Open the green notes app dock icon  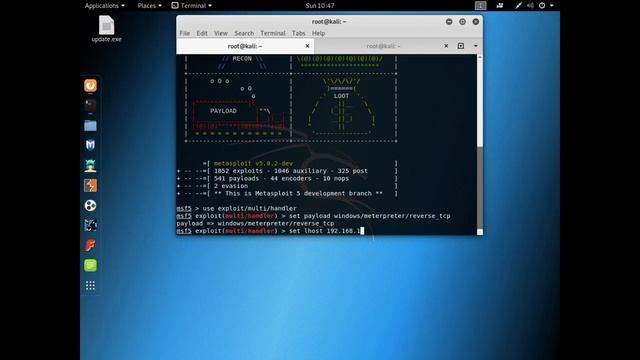point(90,265)
